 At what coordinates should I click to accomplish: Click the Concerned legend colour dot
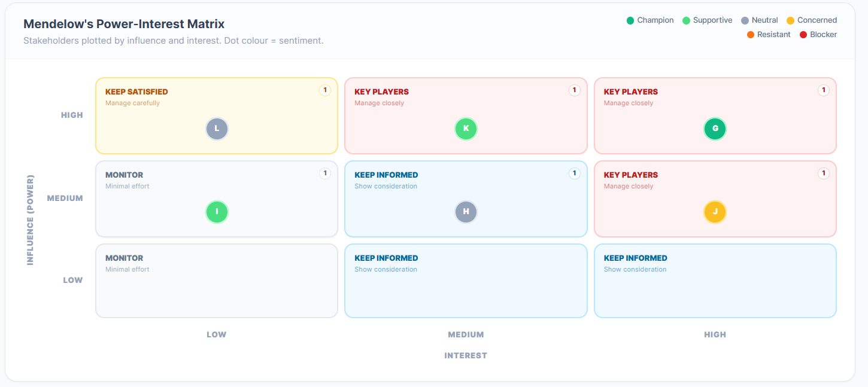(791, 20)
